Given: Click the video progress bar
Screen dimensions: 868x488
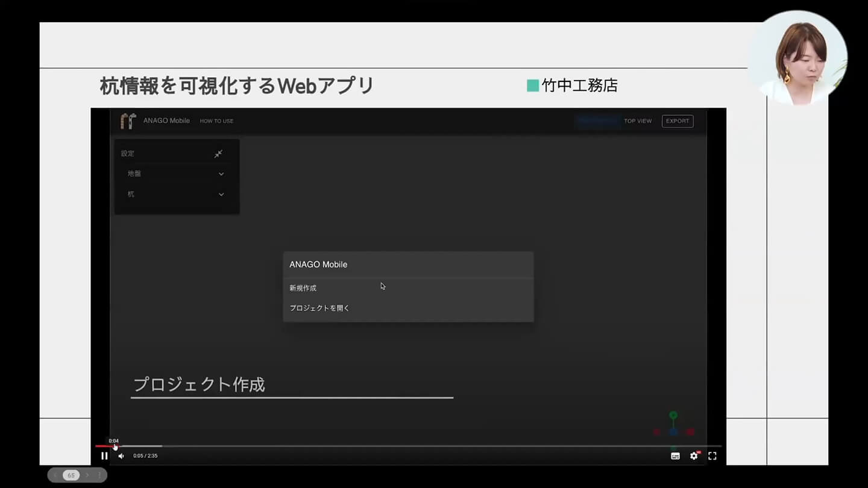Looking at the screenshot, I should 408,446.
